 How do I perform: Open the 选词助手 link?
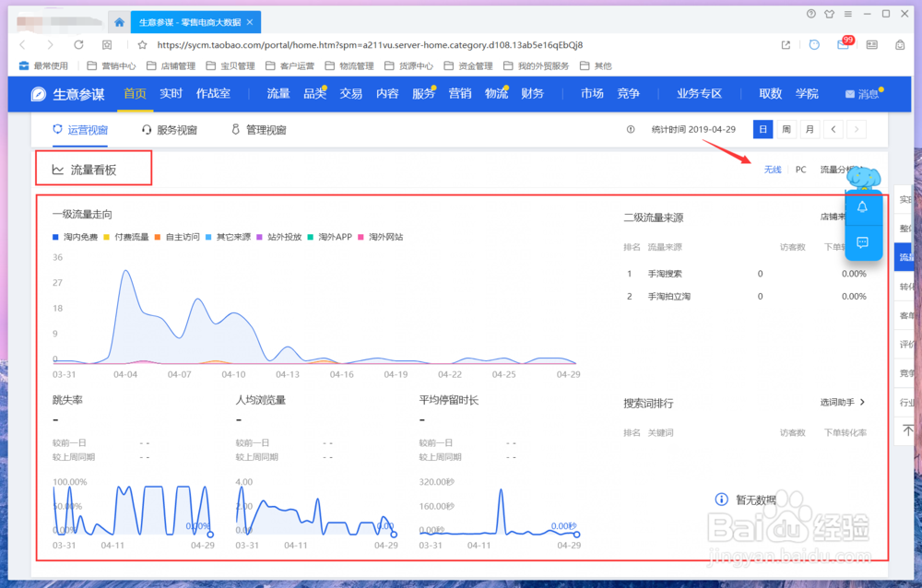(x=843, y=403)
